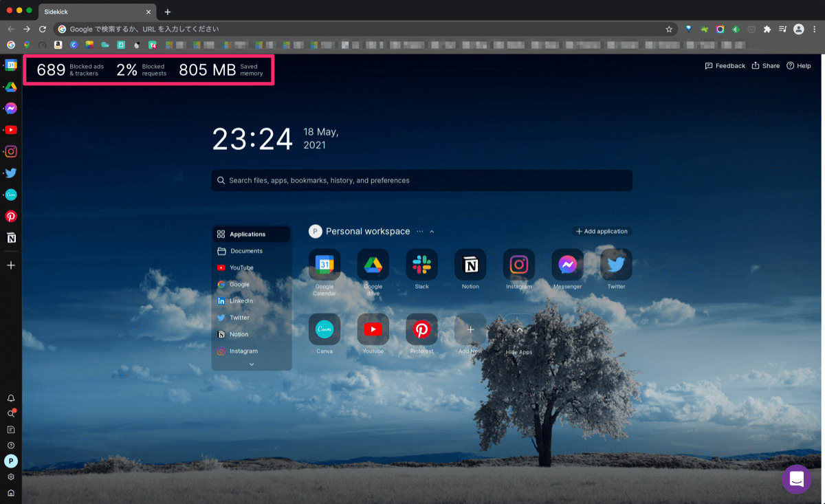Open the browser three-dot menu

coord(815,29)
